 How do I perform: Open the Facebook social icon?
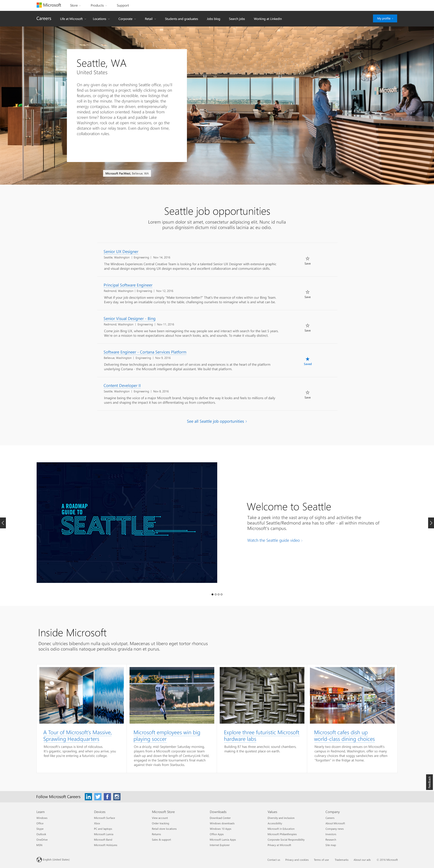[x=107, y=796]
